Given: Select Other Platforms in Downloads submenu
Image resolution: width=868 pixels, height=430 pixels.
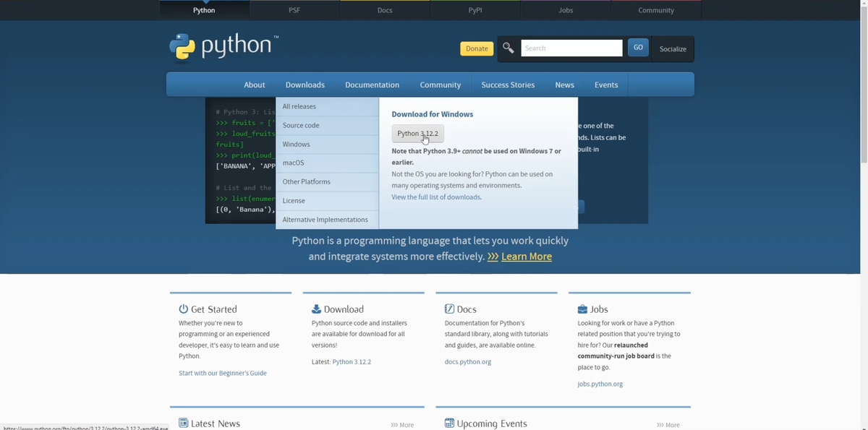Looking at the screenshot, I should click(x=327, y=181).
